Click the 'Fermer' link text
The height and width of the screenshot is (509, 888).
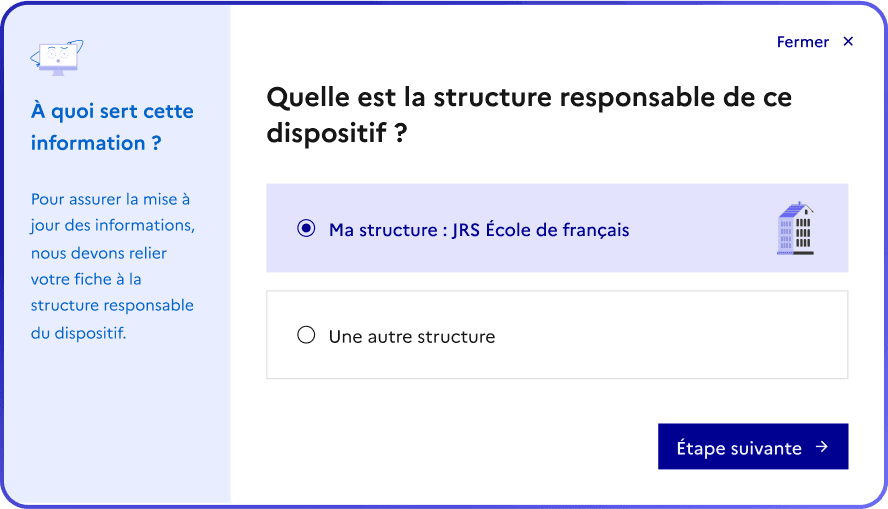802,42
